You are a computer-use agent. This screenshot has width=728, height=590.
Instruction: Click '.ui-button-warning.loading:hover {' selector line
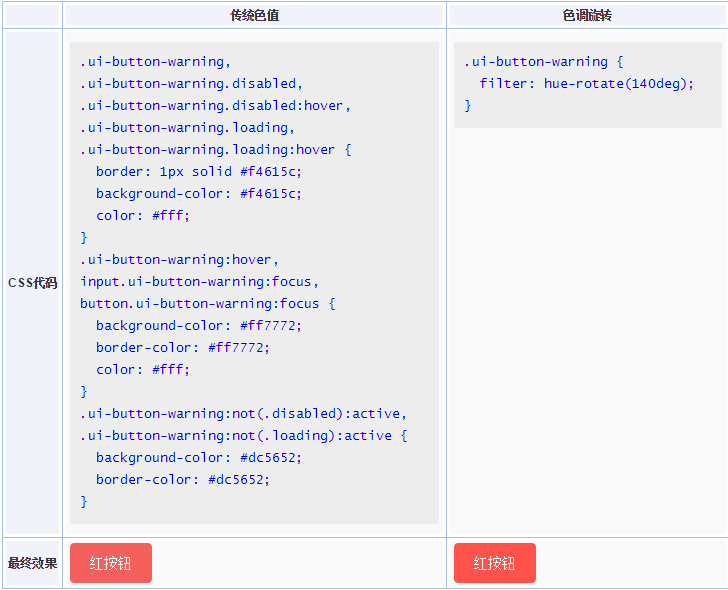pyautogui.click(x=215, y=149)
